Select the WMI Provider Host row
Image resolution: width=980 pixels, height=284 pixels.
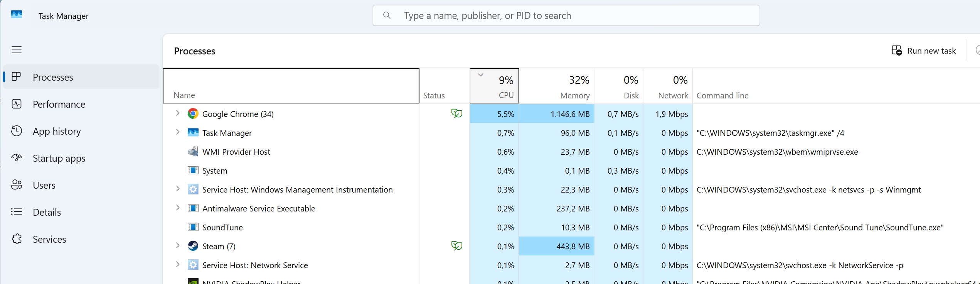[571, 152]
